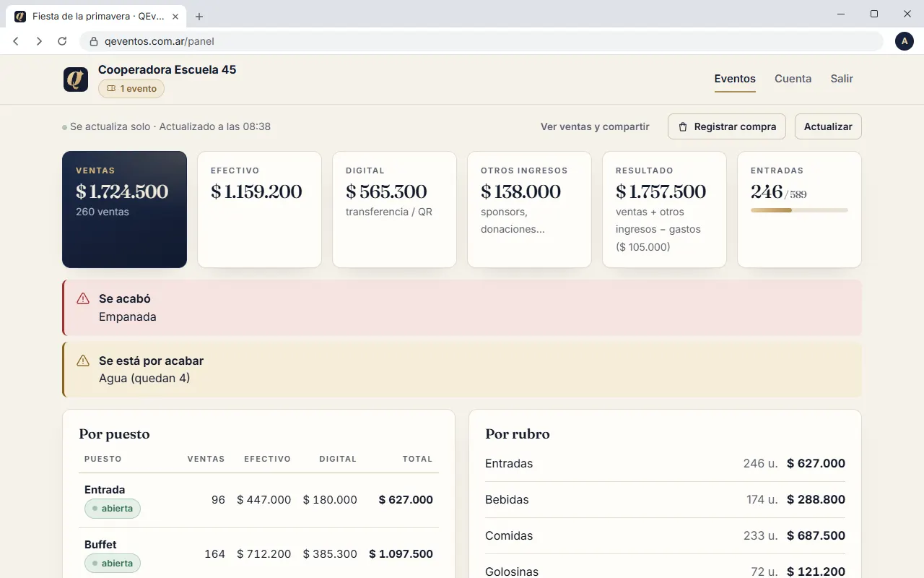Click the Agua (quedan 4) alert text
Image resolution: width=924 pixels, height=578 pixels.
click(x=144, y=378)
